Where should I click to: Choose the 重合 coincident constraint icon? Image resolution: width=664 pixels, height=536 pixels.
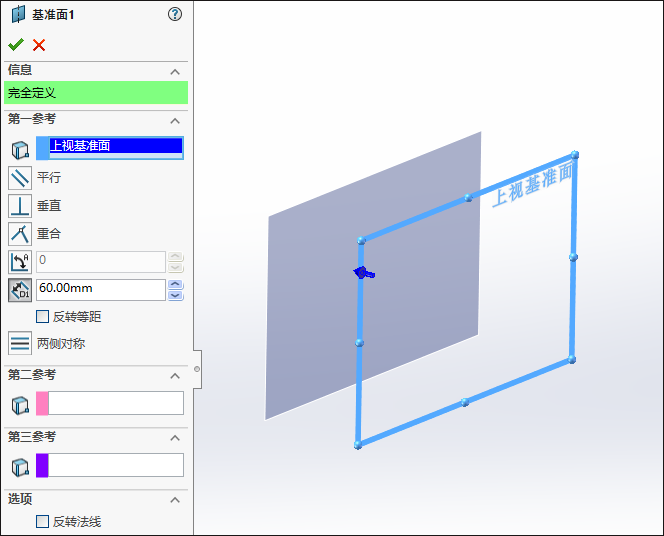[20, 234]
